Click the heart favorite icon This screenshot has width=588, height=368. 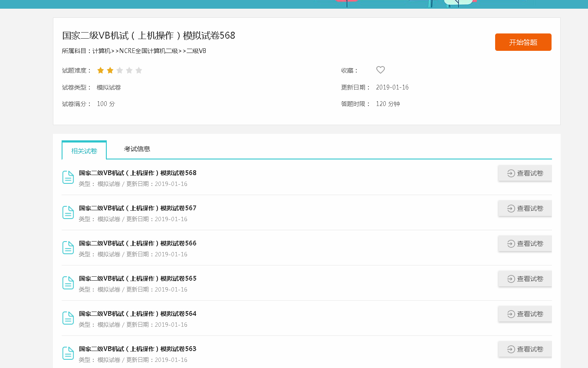(x=381, y=70)
